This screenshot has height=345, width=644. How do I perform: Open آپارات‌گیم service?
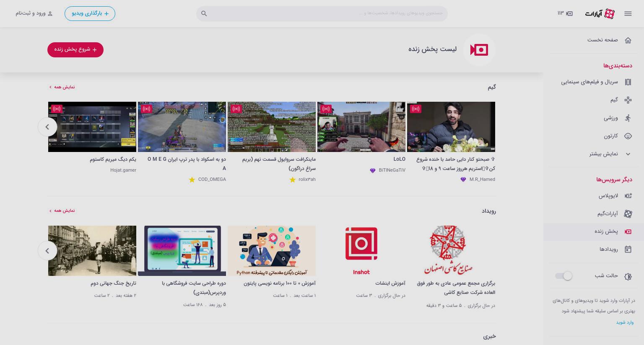click(608, 214)
